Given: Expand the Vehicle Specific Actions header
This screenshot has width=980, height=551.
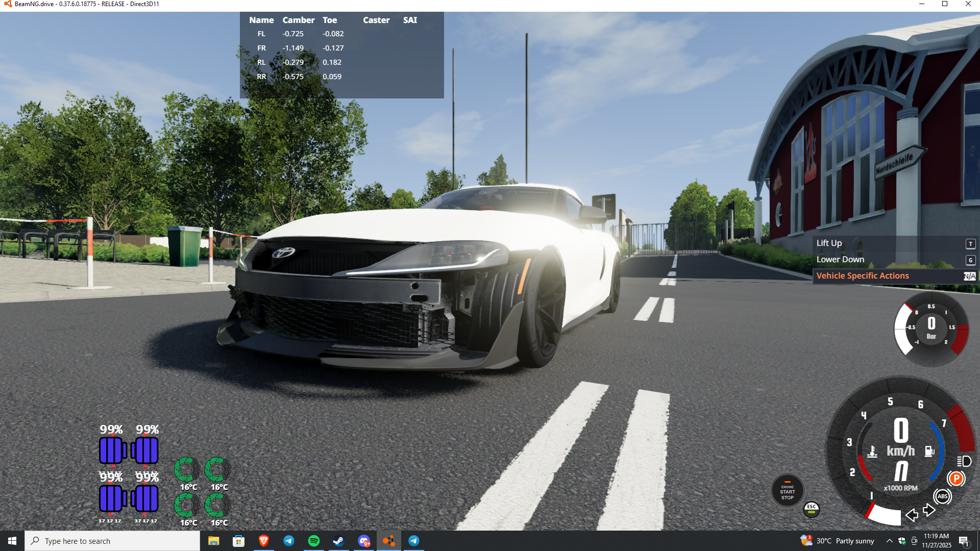Looking at the screenshot, I should pos(863,276).
